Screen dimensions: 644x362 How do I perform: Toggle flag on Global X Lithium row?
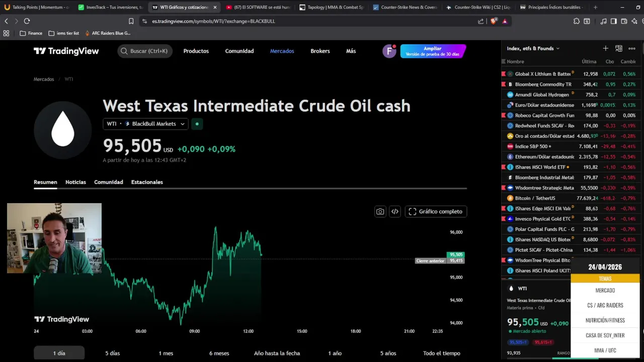504,74
